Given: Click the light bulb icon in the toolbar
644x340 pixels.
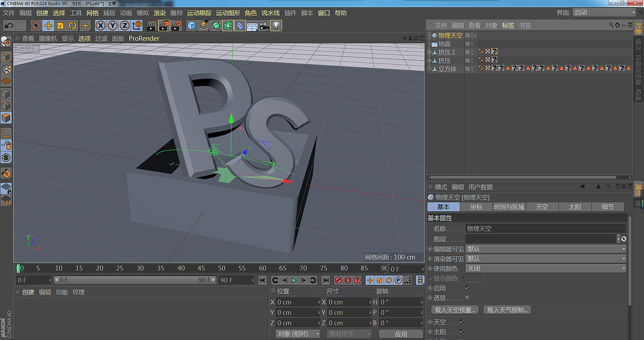Looking at the screenshot, I should [276, 25].
